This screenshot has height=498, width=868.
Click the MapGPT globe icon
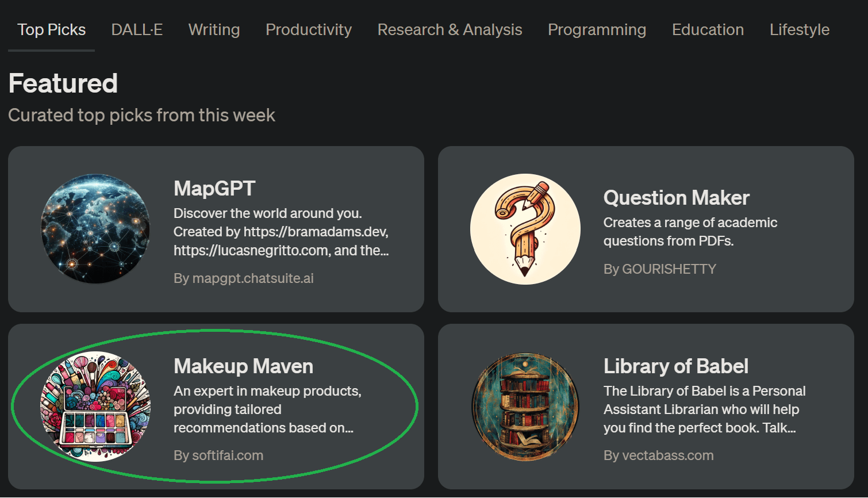point(95,228)
